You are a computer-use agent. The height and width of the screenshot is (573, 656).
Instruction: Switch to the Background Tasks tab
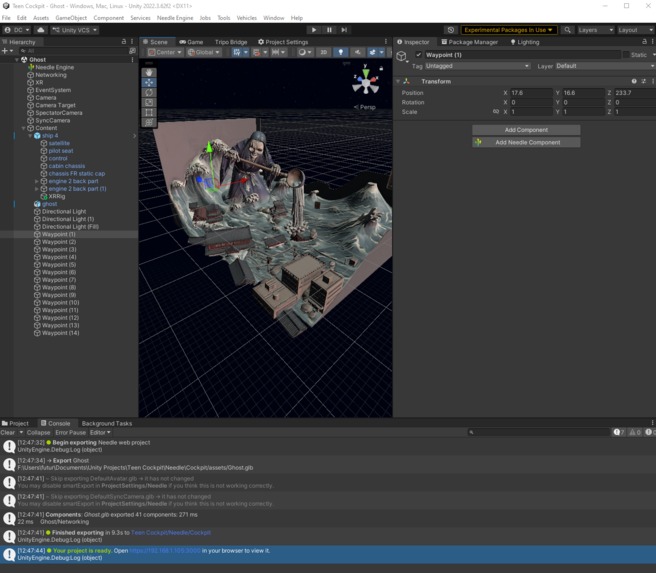(x=107, y=423)
